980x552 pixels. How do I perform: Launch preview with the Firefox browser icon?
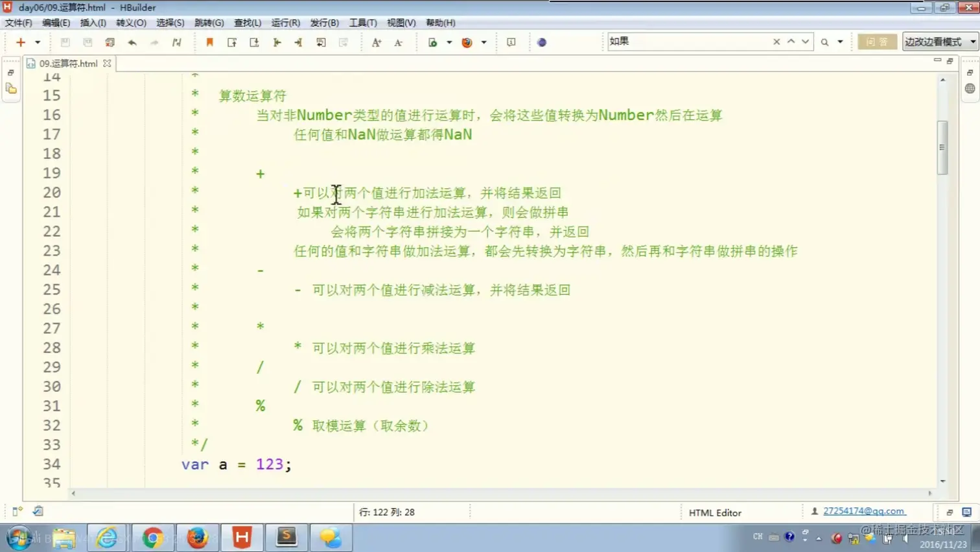click(x=466, y=42)
